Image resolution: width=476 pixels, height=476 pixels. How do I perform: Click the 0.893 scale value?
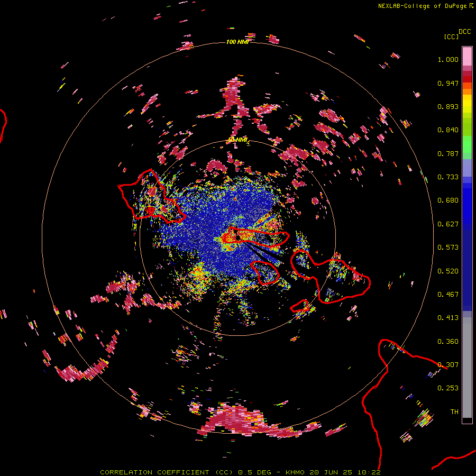pyautogui.click(x=448, y=106)
